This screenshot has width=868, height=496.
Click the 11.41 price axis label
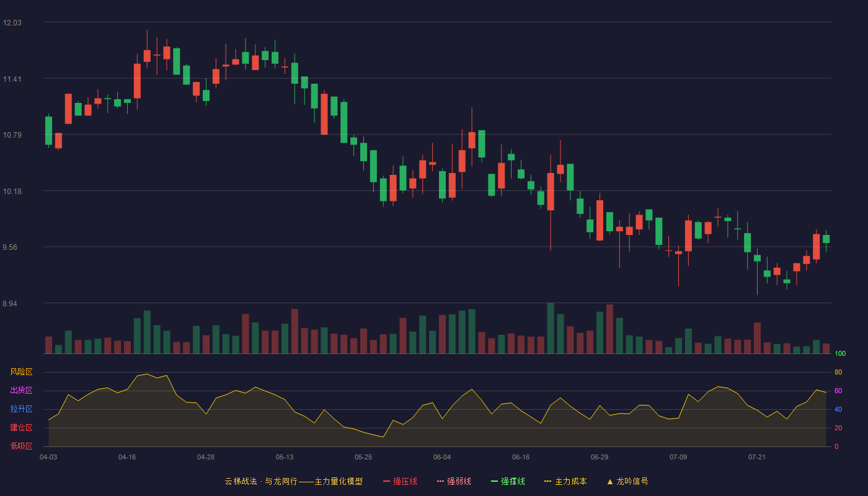coord(12,79)
